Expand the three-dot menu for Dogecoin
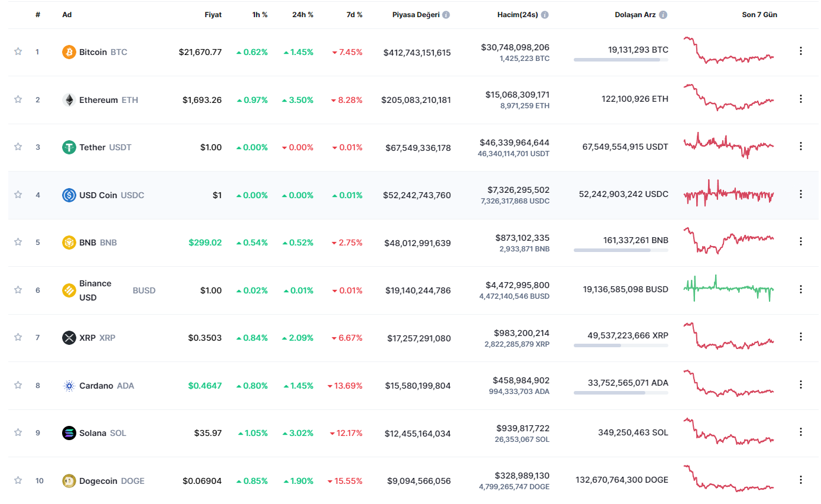 (x=801, y=480)
